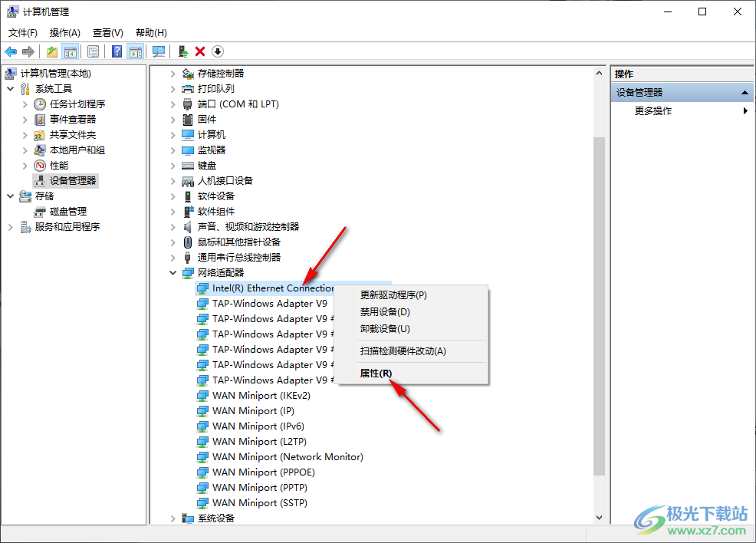Image resolution: width=756 pixels, height=543 pixels.
Task: Select 本地用户和组 in left tree
Action: (77, 150)
